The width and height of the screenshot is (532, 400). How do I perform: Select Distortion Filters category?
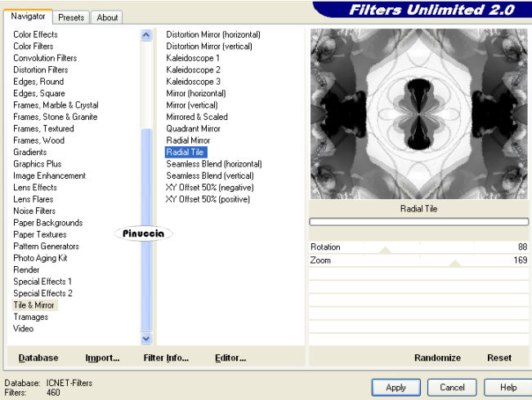[x=41, y=69]
